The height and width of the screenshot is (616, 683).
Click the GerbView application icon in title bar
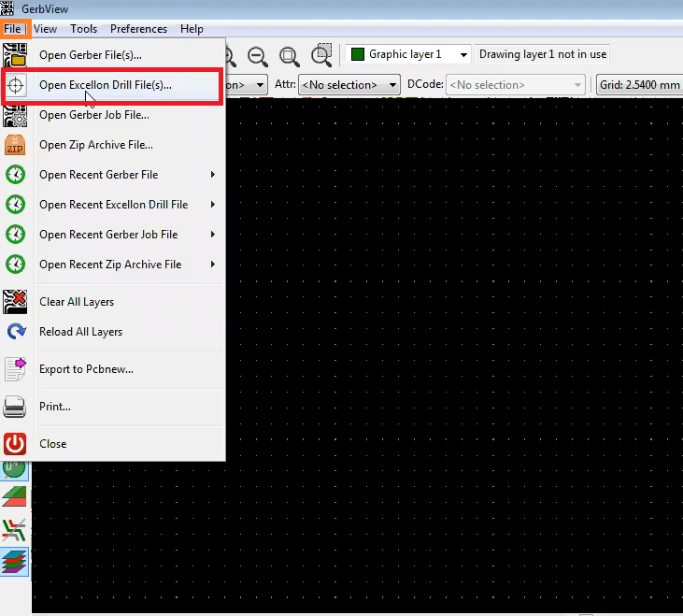[7, 7]
